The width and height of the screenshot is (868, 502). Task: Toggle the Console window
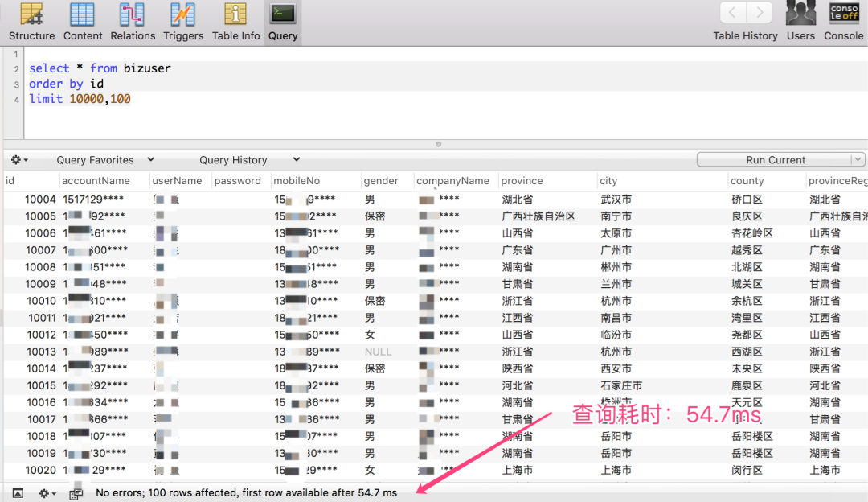click(x=844, y=22)
